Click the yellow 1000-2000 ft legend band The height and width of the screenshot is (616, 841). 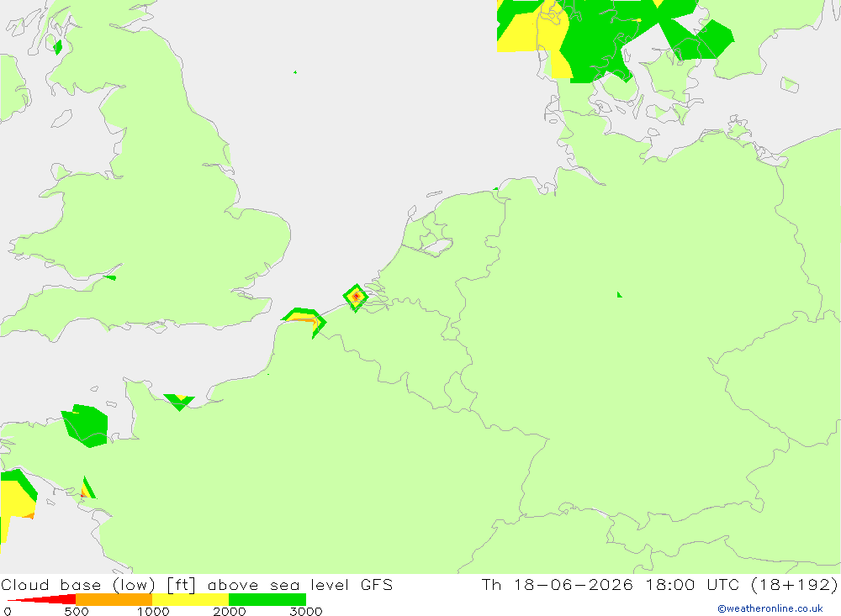click(x=190, y=599)
